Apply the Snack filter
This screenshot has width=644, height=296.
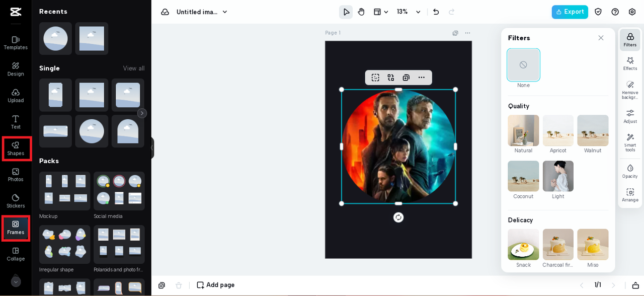pos(523,245)
